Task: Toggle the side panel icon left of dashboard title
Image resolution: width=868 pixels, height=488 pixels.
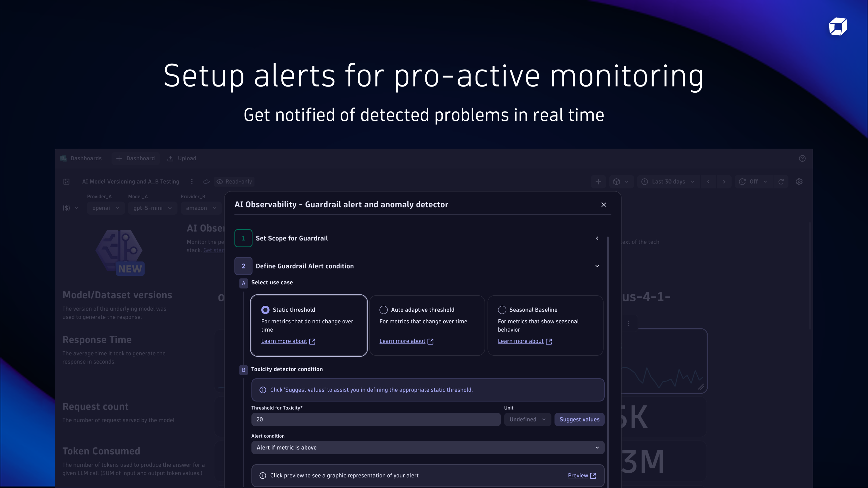Action: coord(66,181)
